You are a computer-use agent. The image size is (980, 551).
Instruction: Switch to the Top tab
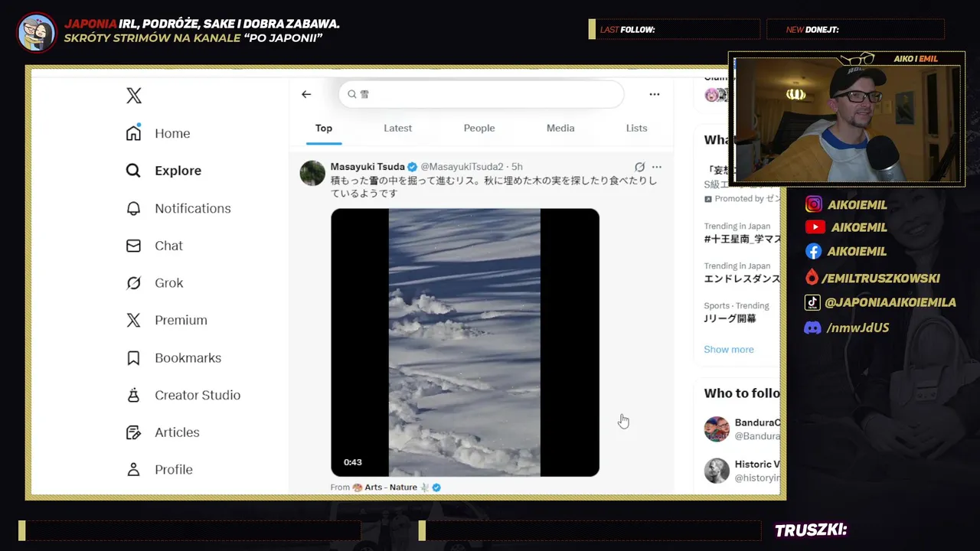[324, 129]
